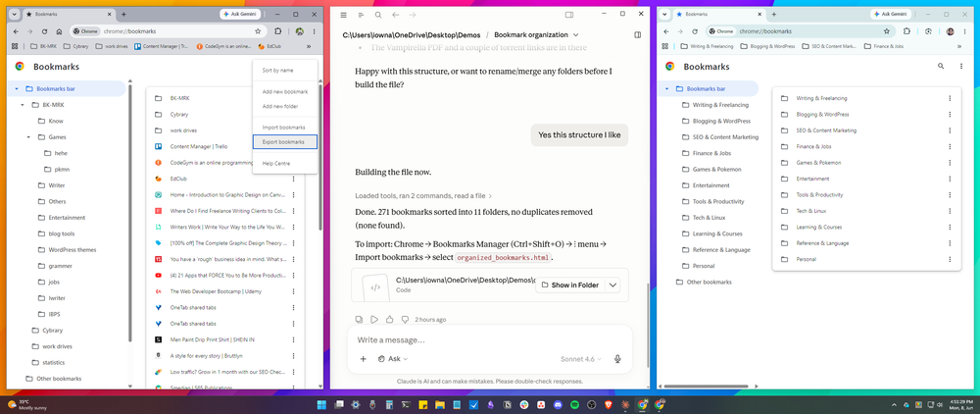Open Extensions puzzle icon in left Chrome window
The image size is (980, 414).
point(278,31)
